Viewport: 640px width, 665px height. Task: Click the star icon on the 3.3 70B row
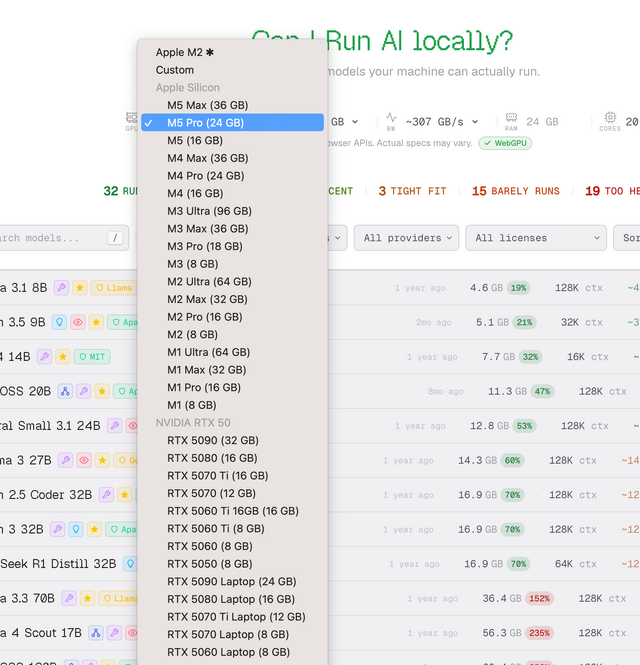pyautogui.click(x=86, y=598)
